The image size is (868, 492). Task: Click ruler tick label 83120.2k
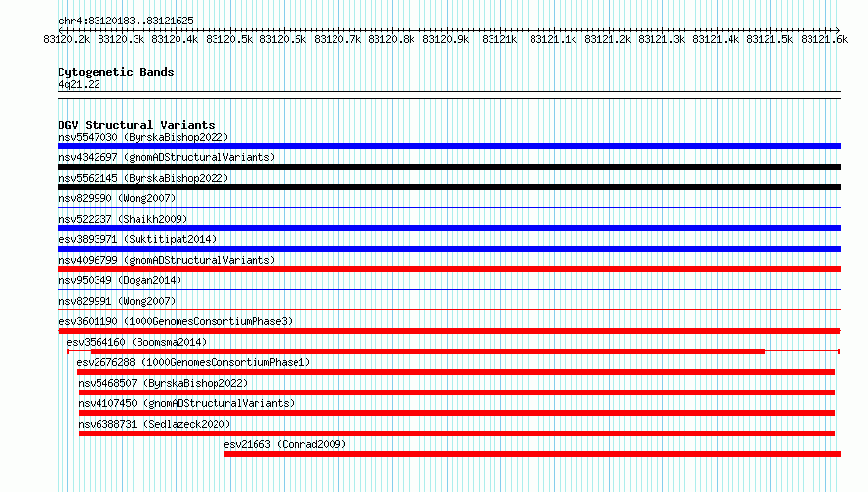point(66,40)
